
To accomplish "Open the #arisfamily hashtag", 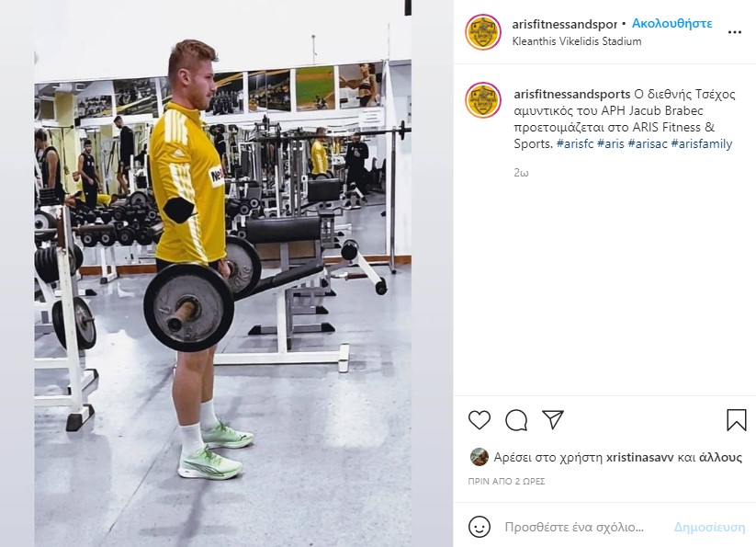I will [x=702, y=143].
